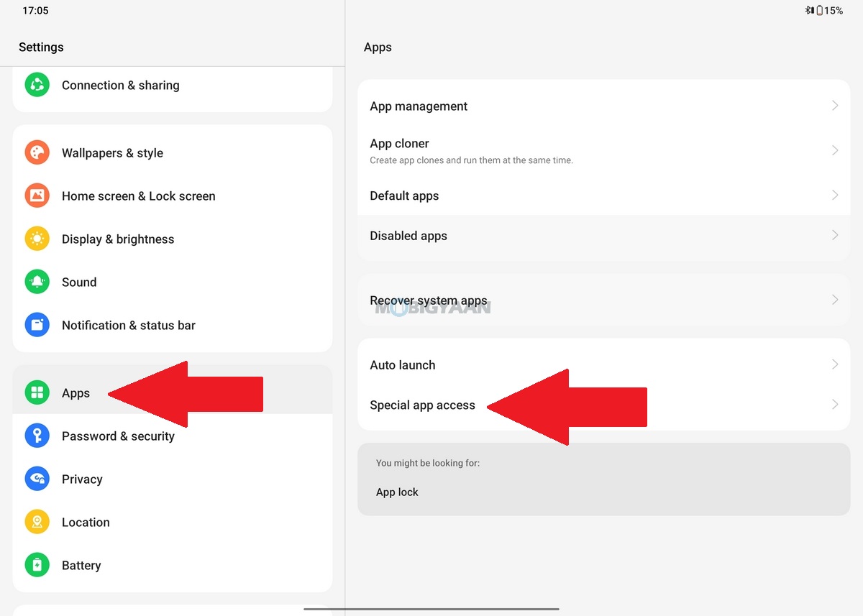This screenshot has height=616, width=863.
Task: Tap the battery indicator in status bar
Action: pos(819,11)
